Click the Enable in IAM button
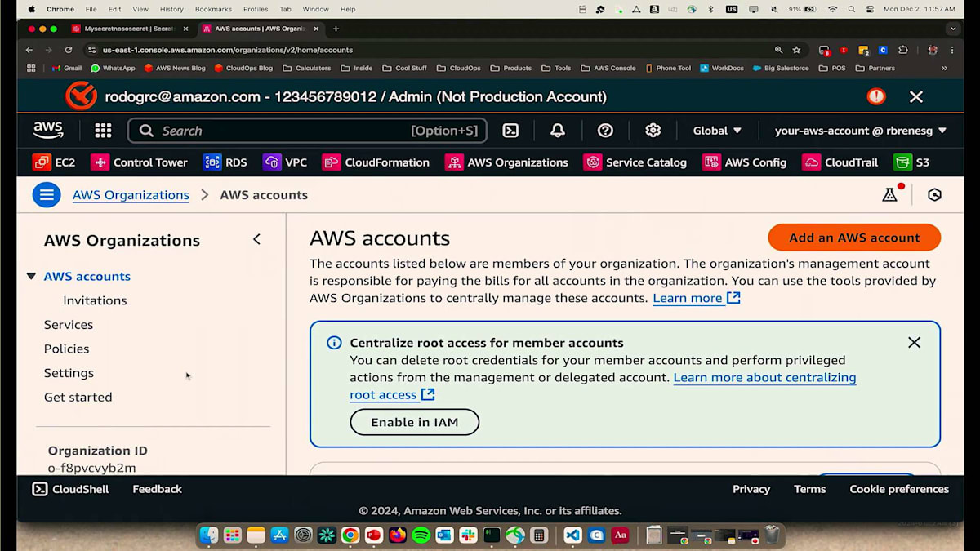980x551 pixels. 415,422
